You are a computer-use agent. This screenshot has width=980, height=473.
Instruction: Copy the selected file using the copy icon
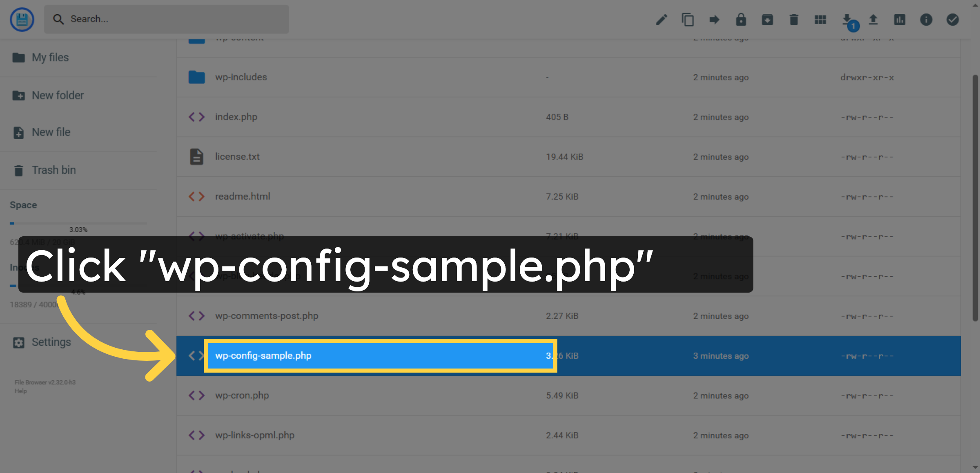(x=688, y=20)
